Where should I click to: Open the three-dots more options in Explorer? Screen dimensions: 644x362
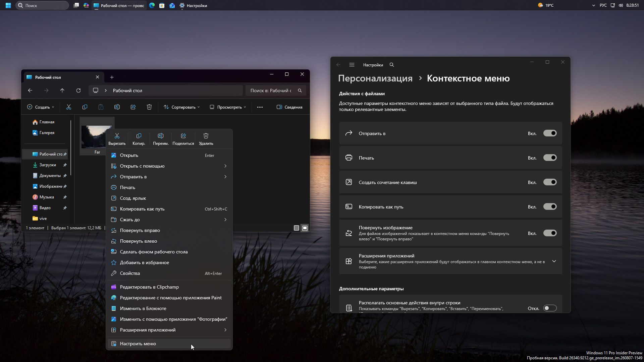[260, 107]
